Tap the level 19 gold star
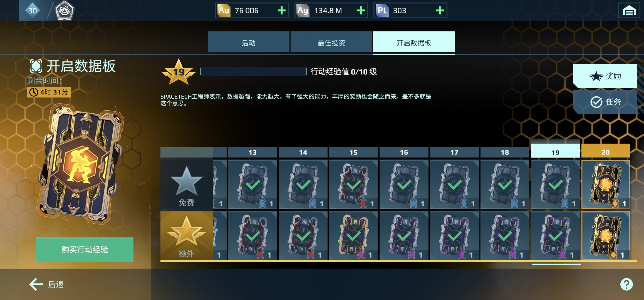This screenshot has height=300, width=644. pos(179,72)
